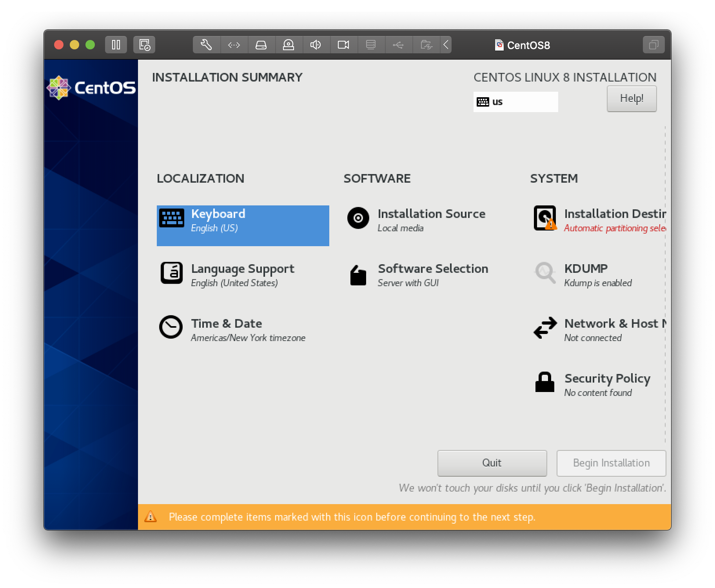
Task: Click the clock icon for Time & Date
Action: [171, 327]
